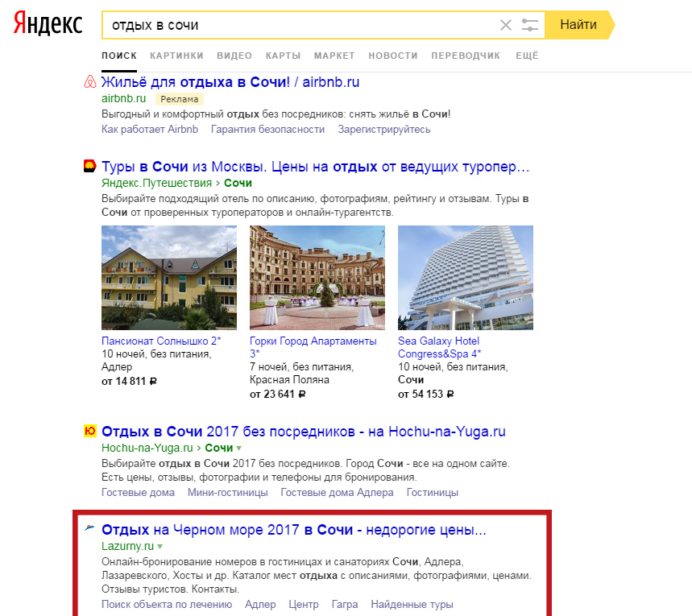
Task: Click the price 'от 54 153 ₽'
Action: [426, 394]
